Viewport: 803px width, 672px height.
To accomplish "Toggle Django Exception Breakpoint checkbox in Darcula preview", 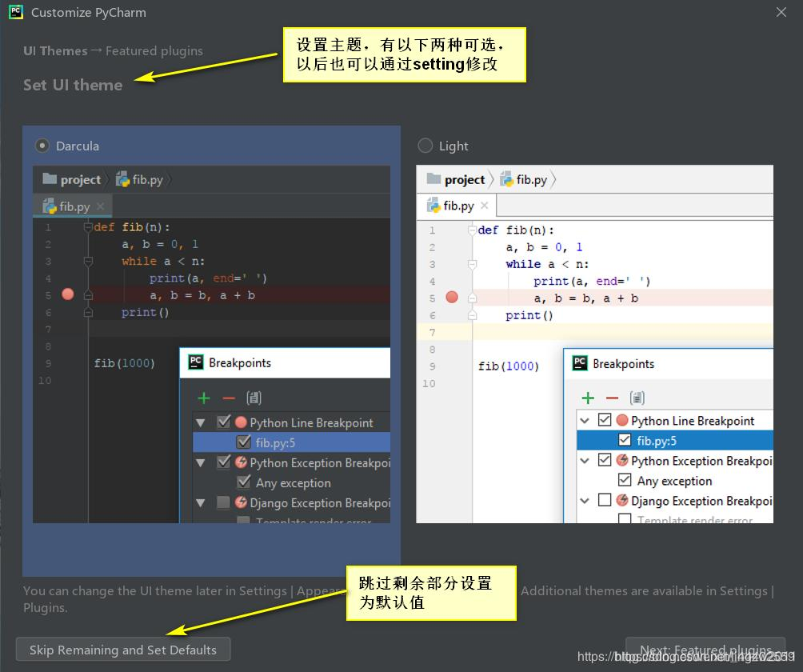I will [x=223, y=502].
